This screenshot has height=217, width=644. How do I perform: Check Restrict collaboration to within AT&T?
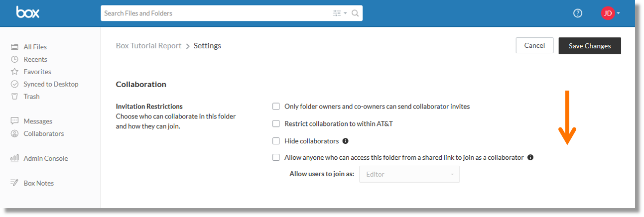pyautogui.click(x=276, y=123)
